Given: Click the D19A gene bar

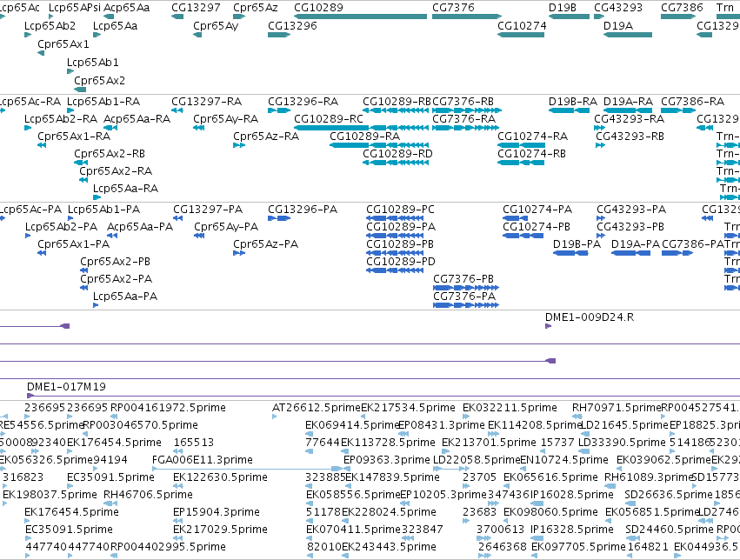Looking at the screenshot, I should [628, 35].
